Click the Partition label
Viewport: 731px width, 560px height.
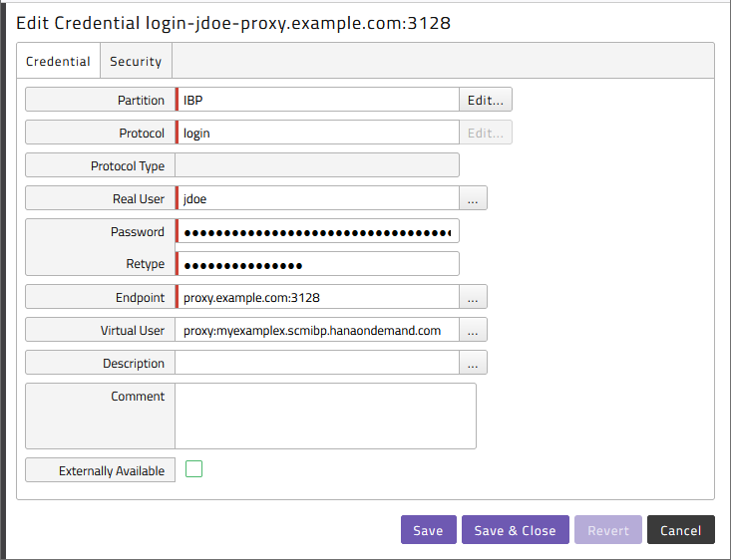pyautogui.click(x=141, y=101)
